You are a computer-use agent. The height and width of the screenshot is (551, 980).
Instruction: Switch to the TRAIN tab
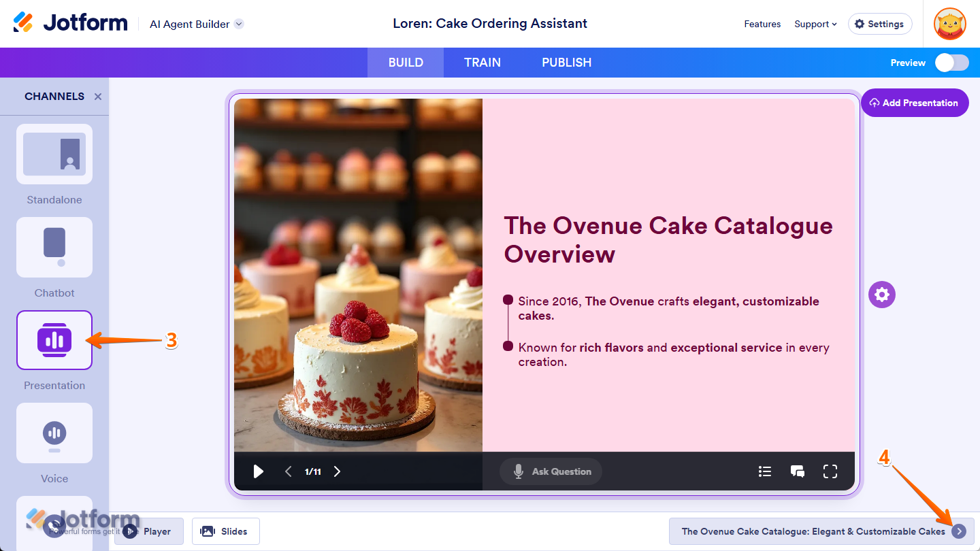click(483, 63)
